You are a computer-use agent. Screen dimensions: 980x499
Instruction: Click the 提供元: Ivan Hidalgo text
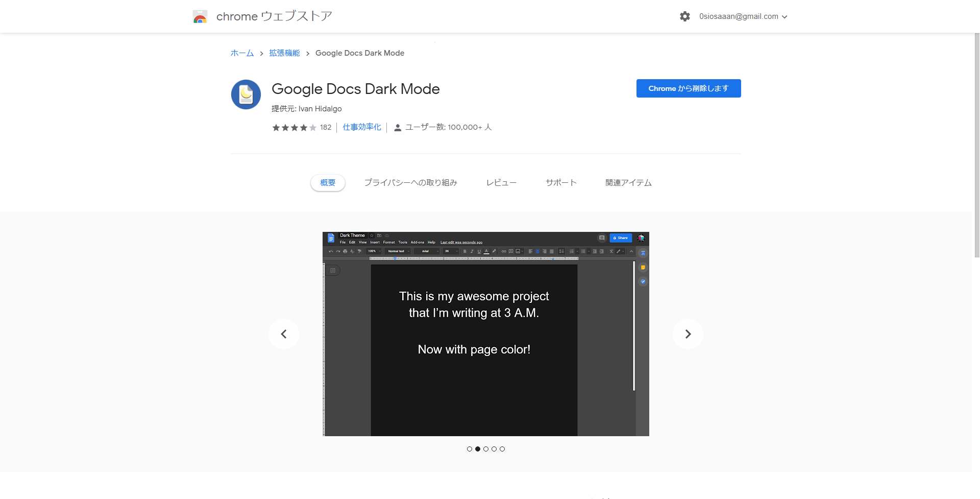307,109
